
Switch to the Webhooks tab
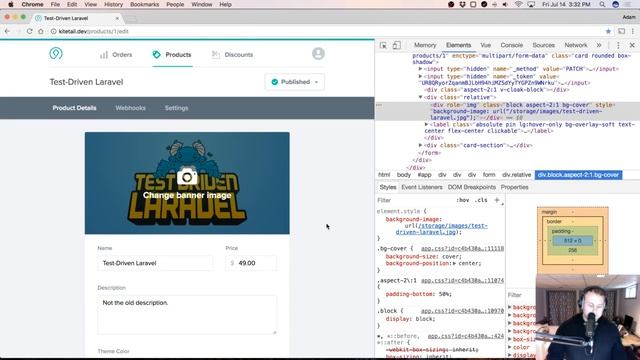tap(130, 108)
